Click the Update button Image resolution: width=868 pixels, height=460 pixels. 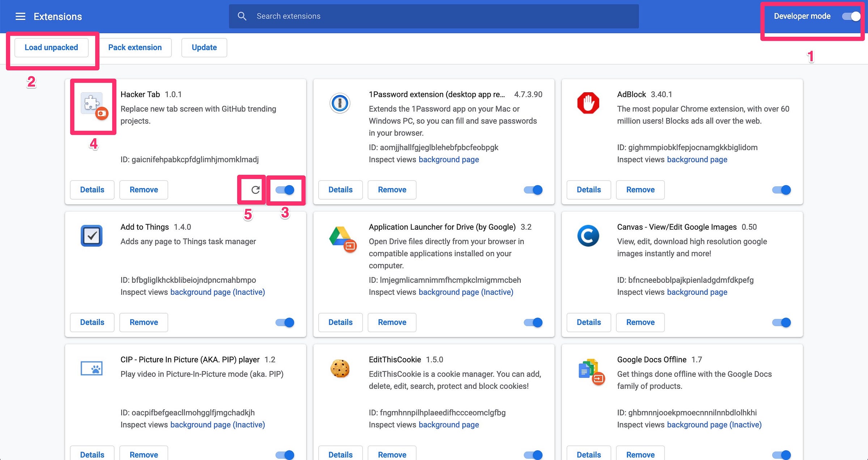(204, 48)
